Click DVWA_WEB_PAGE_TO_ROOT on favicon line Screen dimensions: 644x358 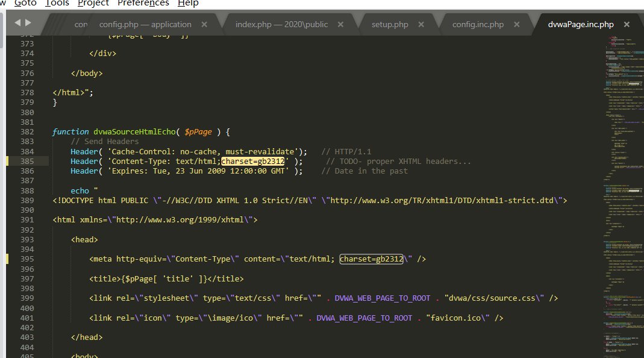[364, 318]
